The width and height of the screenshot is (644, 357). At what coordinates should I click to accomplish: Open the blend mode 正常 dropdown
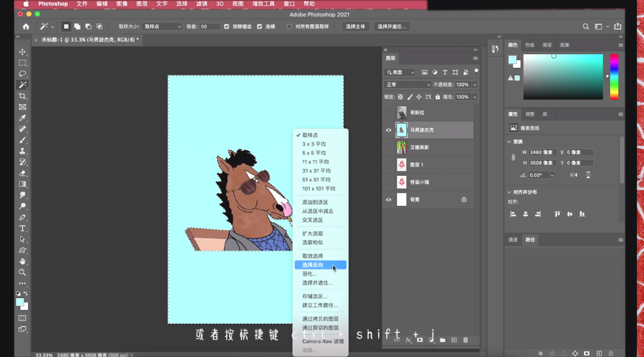pos(407,85)
